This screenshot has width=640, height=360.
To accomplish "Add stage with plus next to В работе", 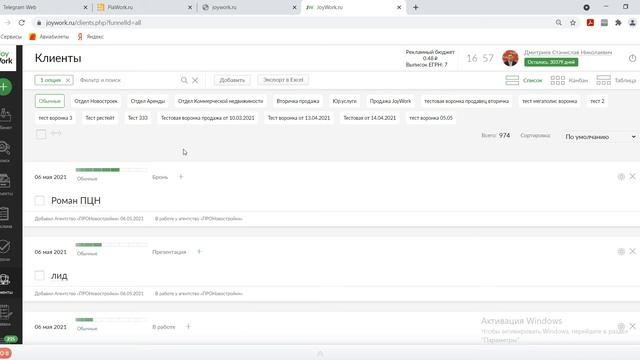I will pos(188,327).
